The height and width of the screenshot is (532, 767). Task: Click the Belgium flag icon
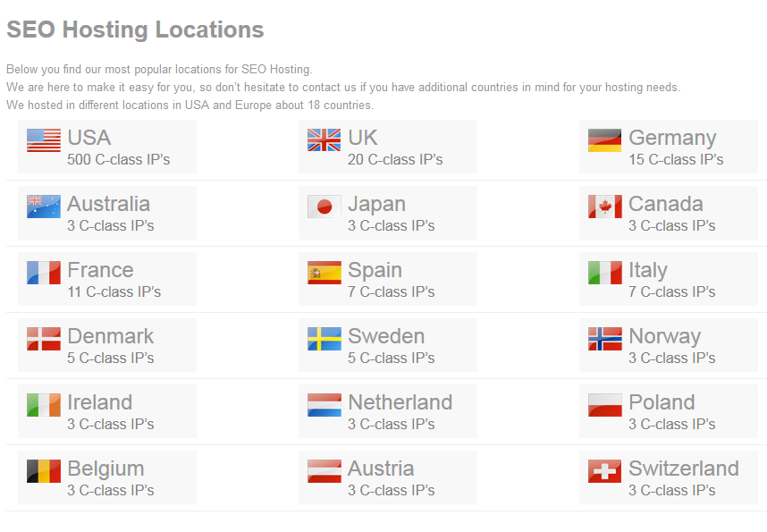44,471
